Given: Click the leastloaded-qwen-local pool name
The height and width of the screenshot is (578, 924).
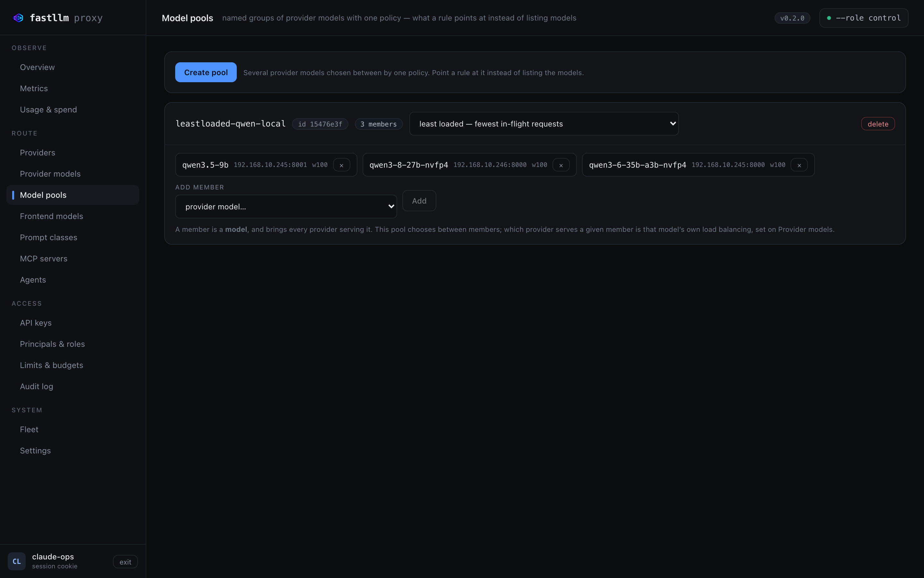Looking at the screenshot, I should (231, 124).
